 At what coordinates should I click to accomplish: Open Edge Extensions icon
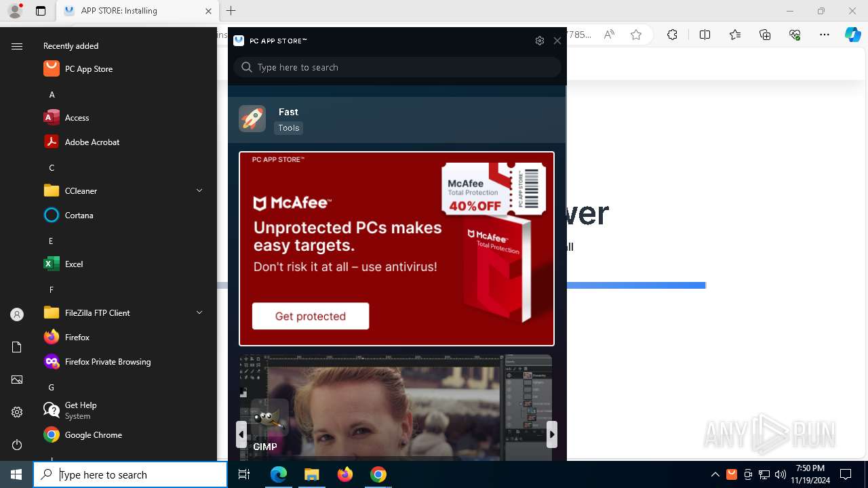click(x=672, y=35)
